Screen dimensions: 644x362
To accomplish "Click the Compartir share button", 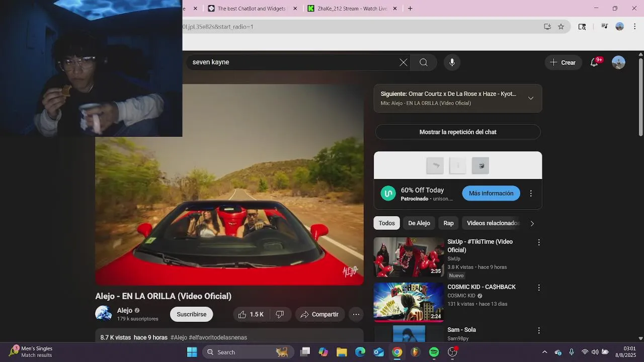I will 320,314.
